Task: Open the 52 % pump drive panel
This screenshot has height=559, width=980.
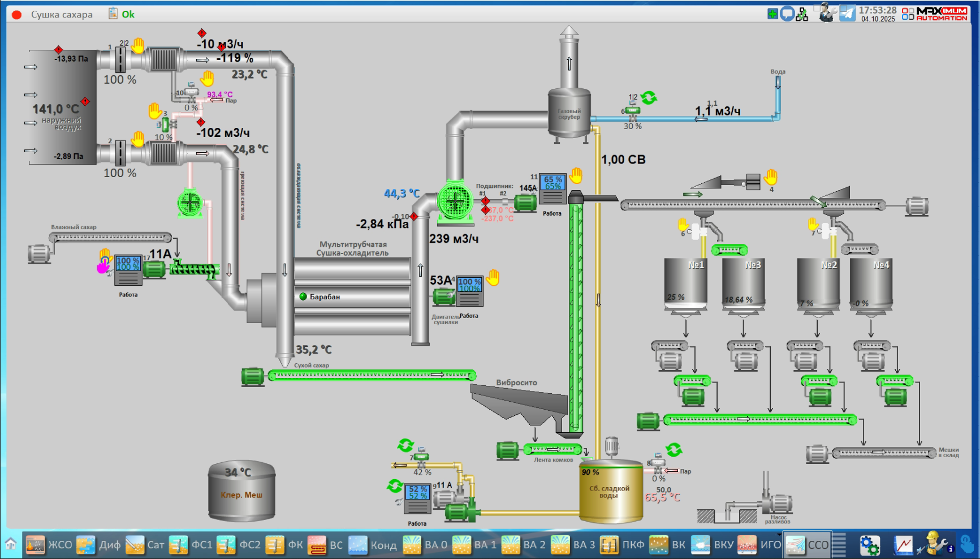Action: 418,498
